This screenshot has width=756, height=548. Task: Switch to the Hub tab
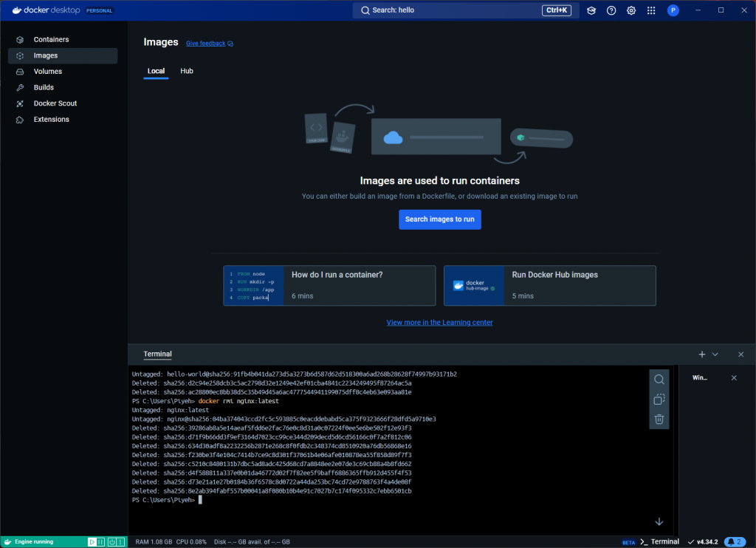point(187,71)
